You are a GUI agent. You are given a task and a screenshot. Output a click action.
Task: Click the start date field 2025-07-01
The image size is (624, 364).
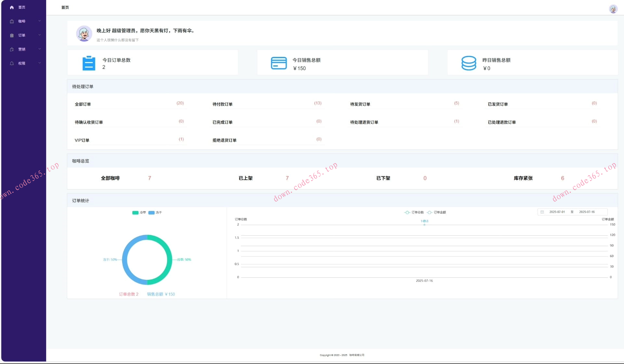(x=557, y=212)
